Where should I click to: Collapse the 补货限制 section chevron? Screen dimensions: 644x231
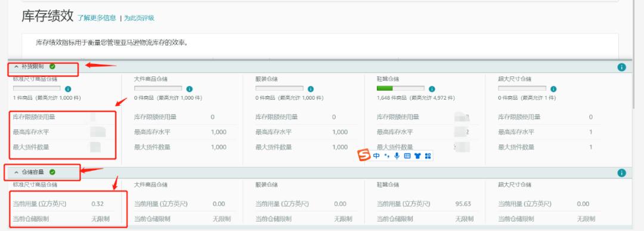(17, 67)
